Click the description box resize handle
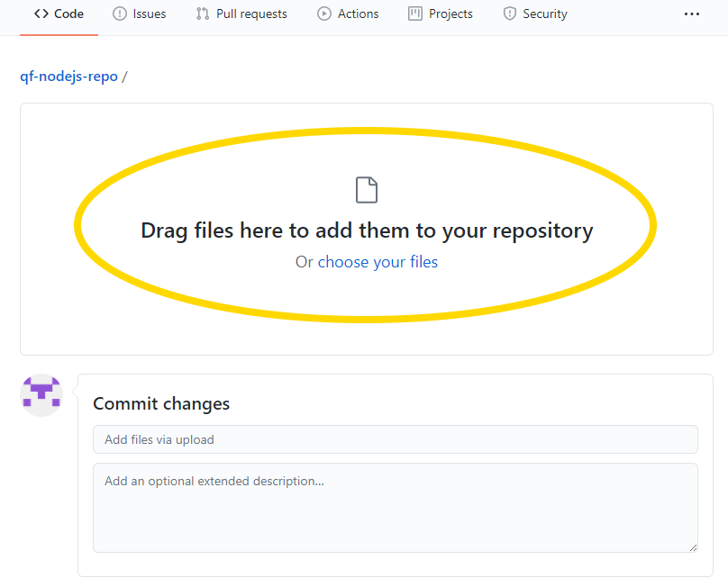Screen dimensions: 728x578 693,547
